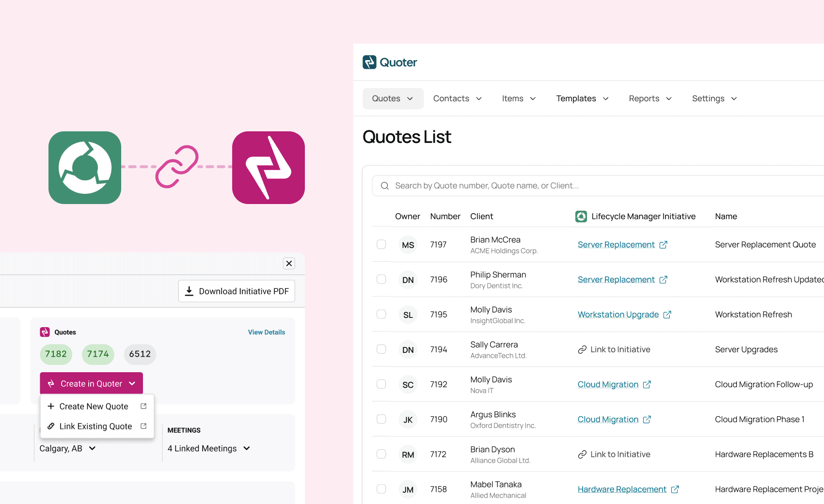The width and height of the screenshot is (824, 504).
Task: Click RM owner avatar
Action: pyautogui.click(x=408, y=454)
